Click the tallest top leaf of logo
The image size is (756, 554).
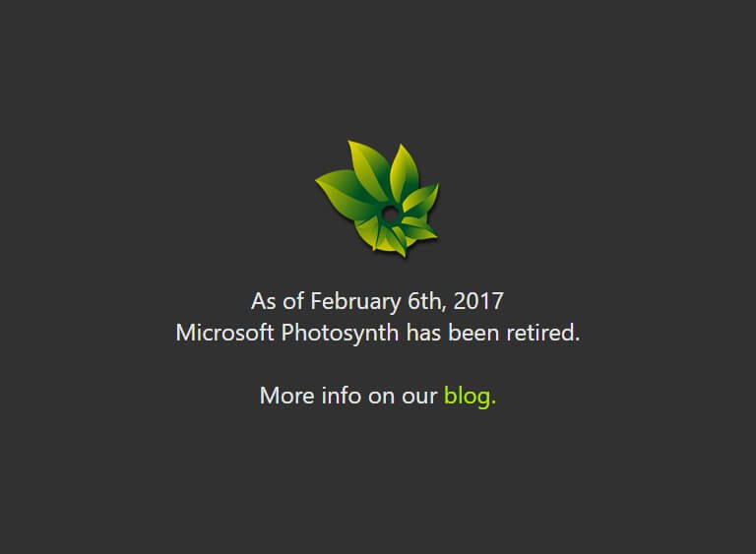point(370,168)
